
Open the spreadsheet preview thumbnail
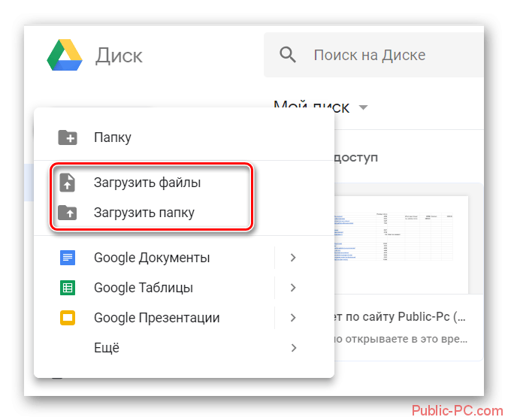(401, 244)
